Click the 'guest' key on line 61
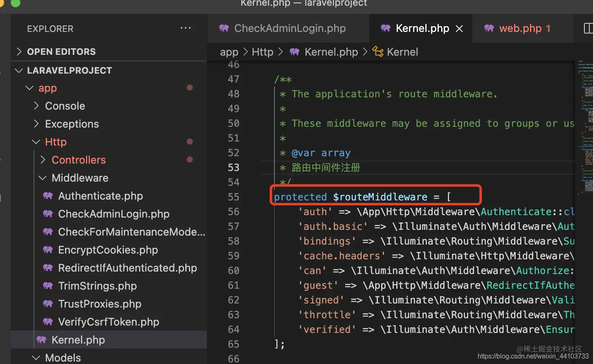The image size is (593, 364). point(318,285)
